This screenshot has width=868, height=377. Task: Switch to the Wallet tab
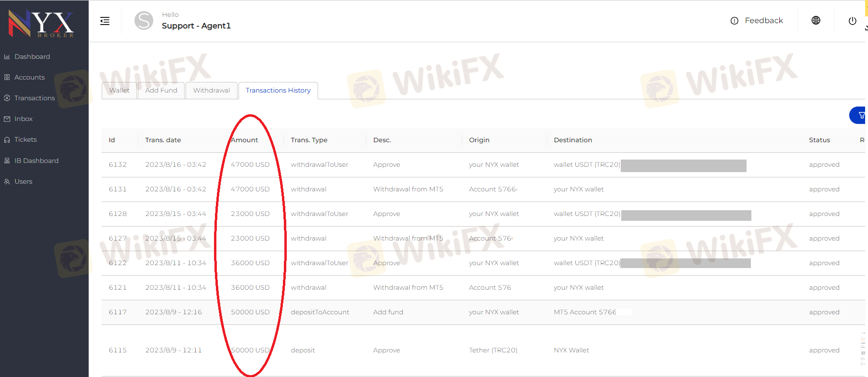pos(119,90)
